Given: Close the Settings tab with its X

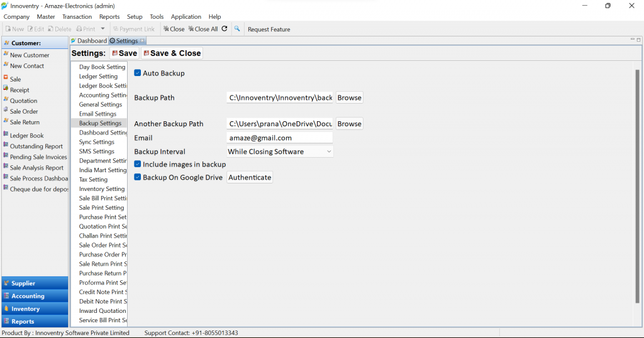Looking at the screenshot, I should tap(142, 41).
